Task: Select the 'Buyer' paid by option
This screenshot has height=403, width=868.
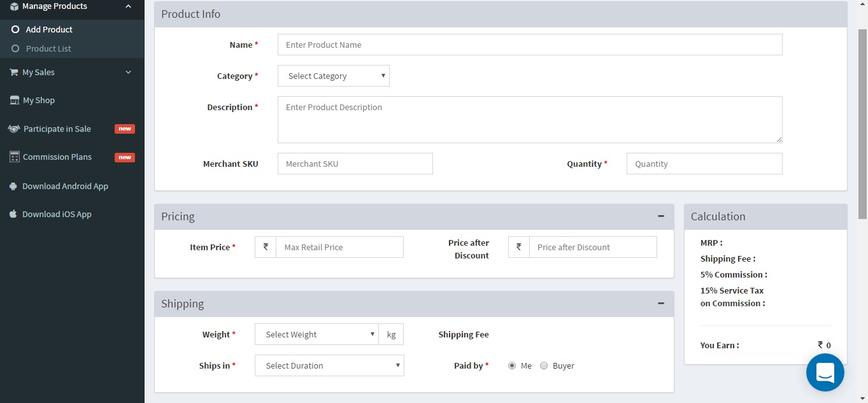Action: pos(544,366)
